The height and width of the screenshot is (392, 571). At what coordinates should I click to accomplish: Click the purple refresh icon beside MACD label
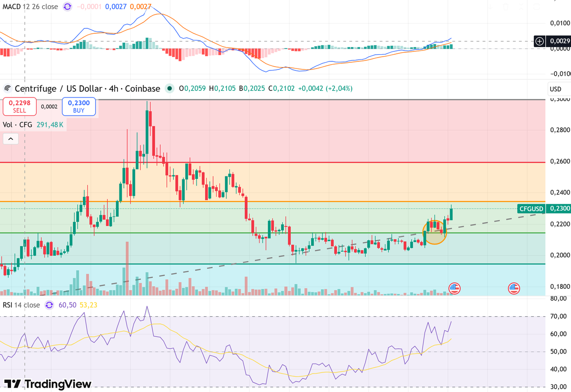click(x=68, y=7)
